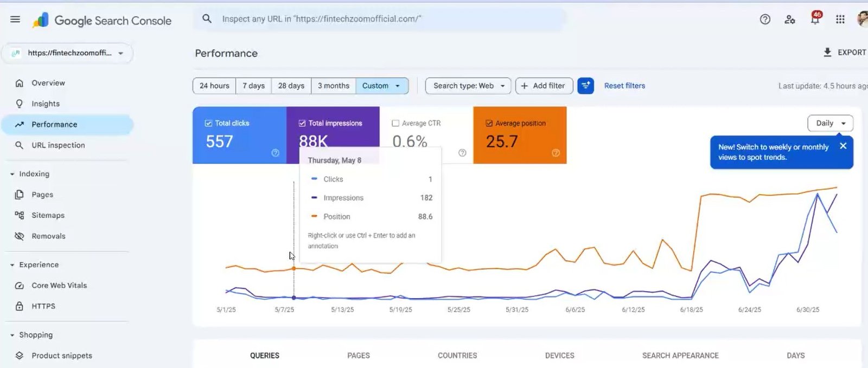This screenshot has height=368, width=868.
Task: Click the plus icon of Add filter
Action: click(524, 86)
